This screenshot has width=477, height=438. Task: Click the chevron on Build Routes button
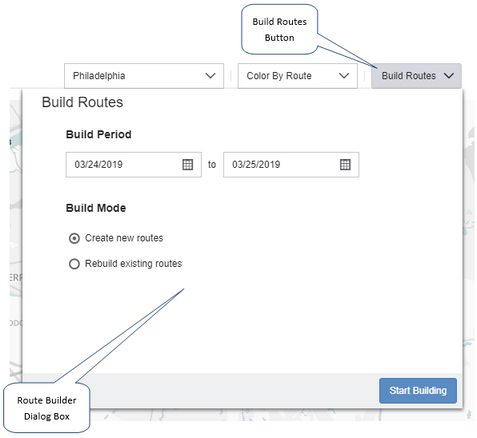449,76
